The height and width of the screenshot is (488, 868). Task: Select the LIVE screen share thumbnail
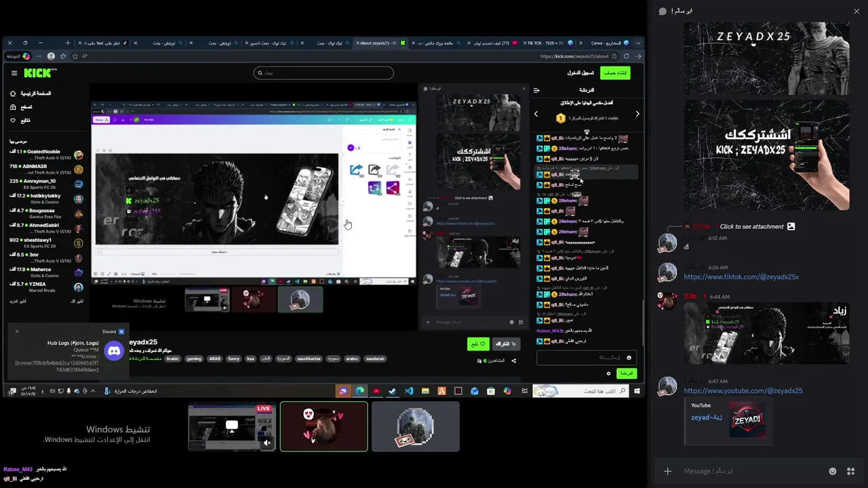click(x=232, y=427)
